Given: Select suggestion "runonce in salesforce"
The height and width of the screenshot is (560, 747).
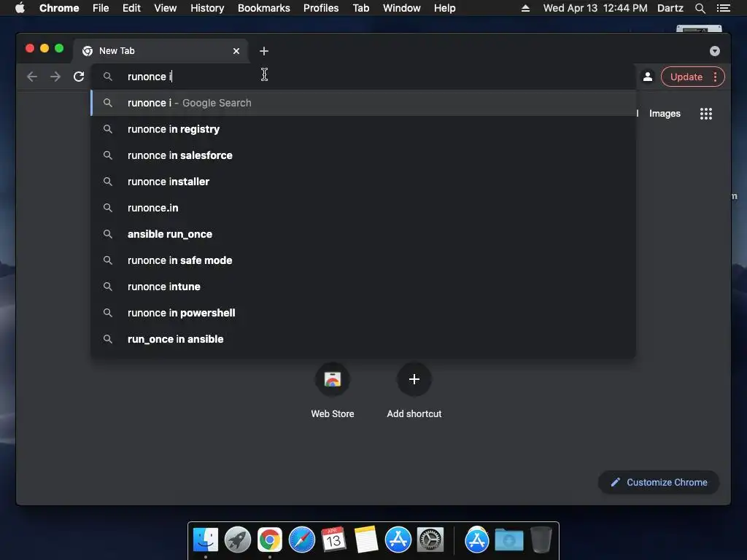Looking at the screenshot, I should [363, 155].
